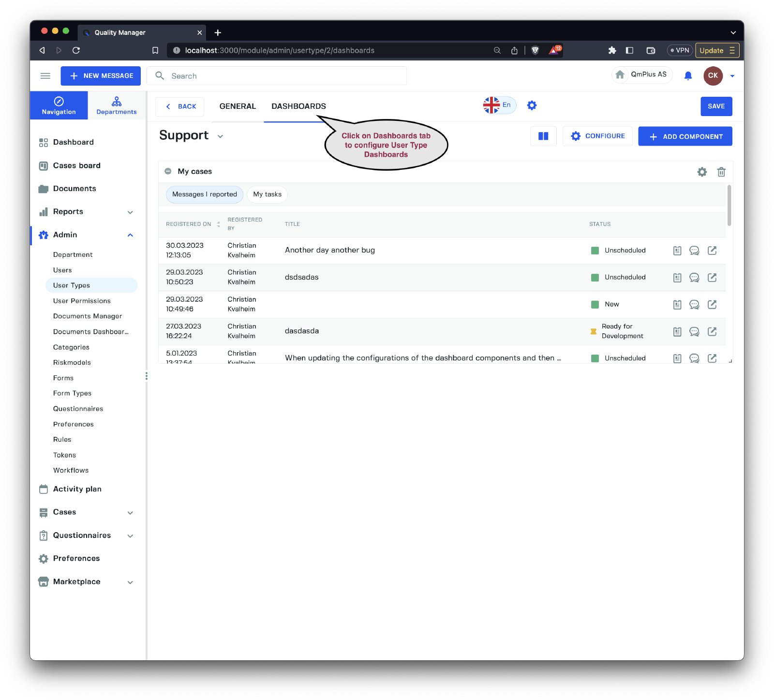774x700 pixels.
Task: Delete My cases component with trash icon
Action: pos(721,172)
